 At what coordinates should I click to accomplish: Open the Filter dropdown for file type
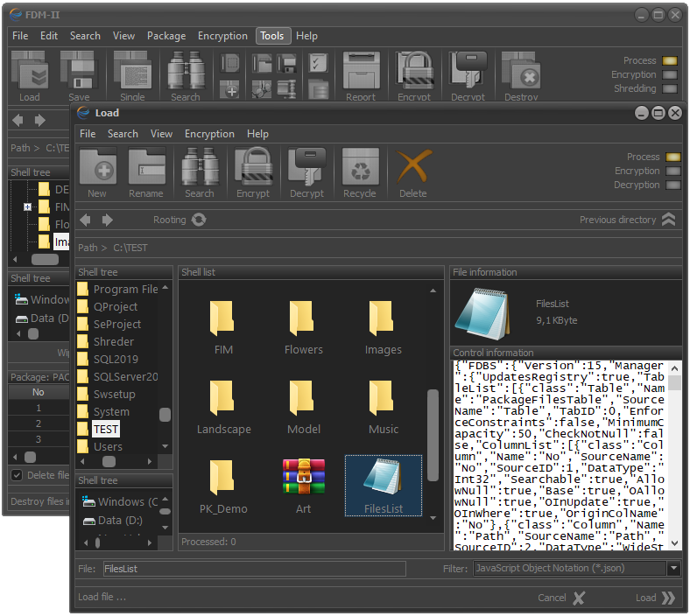coord(673,568)
